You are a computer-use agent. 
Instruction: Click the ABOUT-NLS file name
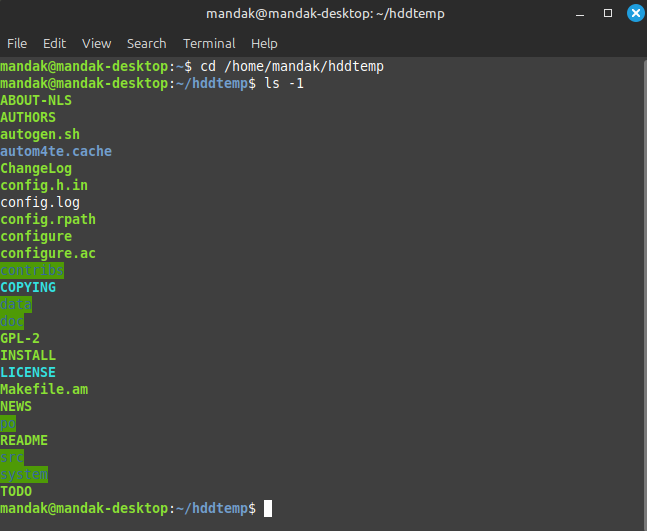tap(36, 100)
